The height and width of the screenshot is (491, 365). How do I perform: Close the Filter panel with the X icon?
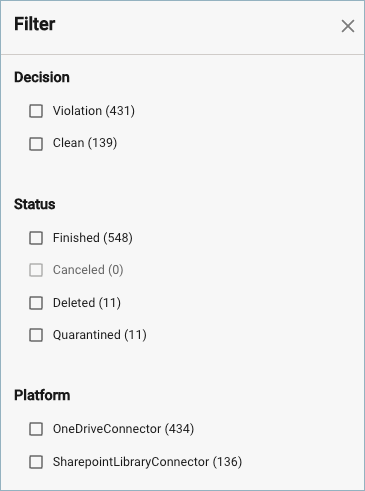click(348, 26)
